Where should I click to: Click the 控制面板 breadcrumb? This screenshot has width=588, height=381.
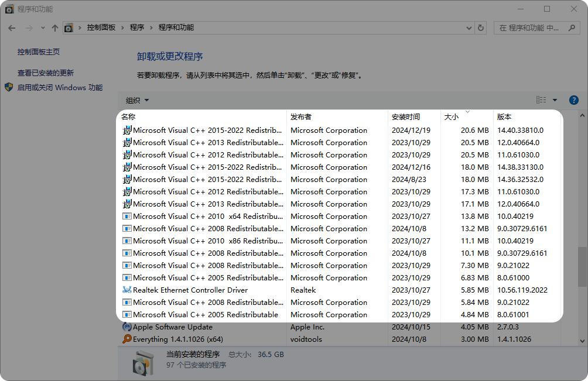(101, 28)
